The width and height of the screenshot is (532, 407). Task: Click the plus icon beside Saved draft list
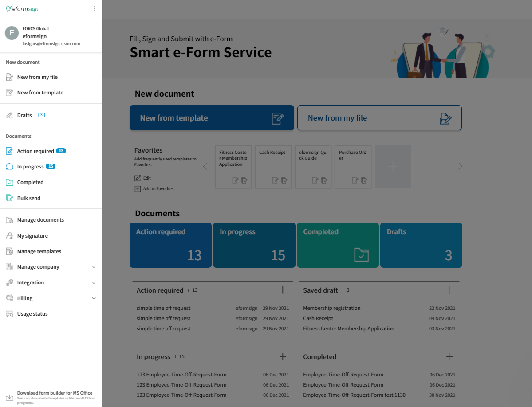pos(449,290)
